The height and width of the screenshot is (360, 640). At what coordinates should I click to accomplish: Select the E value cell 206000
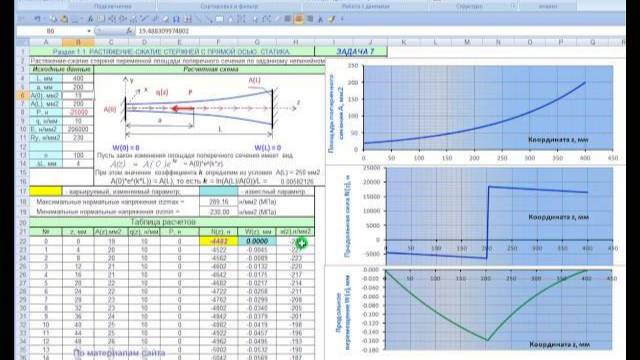[78, 129]
